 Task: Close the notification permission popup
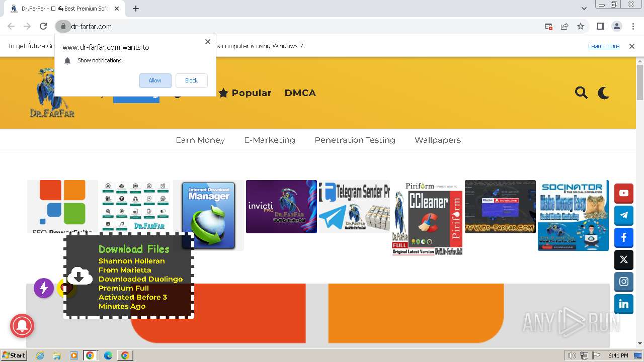tap(207, 42)
